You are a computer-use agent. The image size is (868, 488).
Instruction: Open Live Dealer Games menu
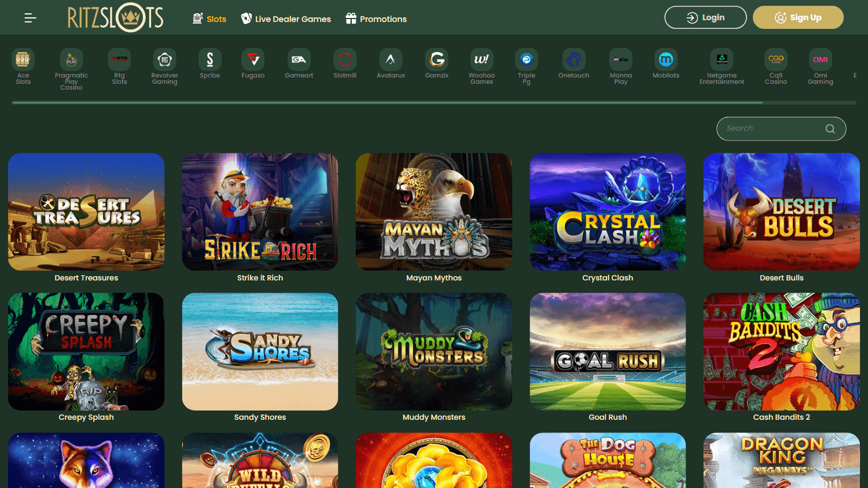[x=286, y=19]
